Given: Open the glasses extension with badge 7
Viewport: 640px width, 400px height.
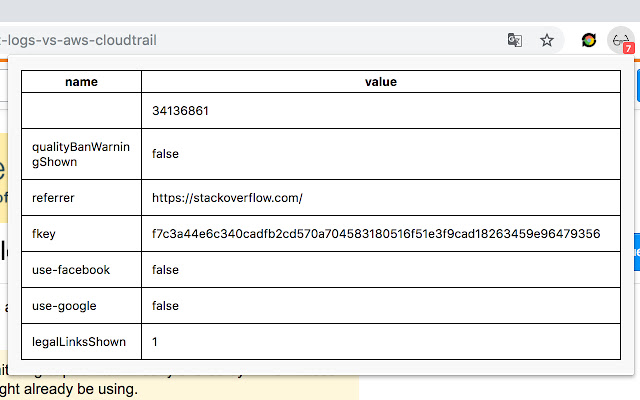Looking at the screenshot, I should 621,40.
